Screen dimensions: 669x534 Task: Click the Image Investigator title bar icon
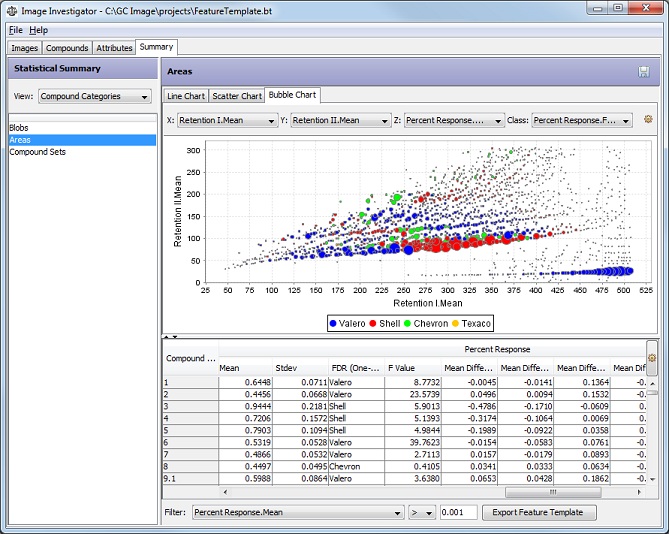pyautogui.click(x=12, y=11)
